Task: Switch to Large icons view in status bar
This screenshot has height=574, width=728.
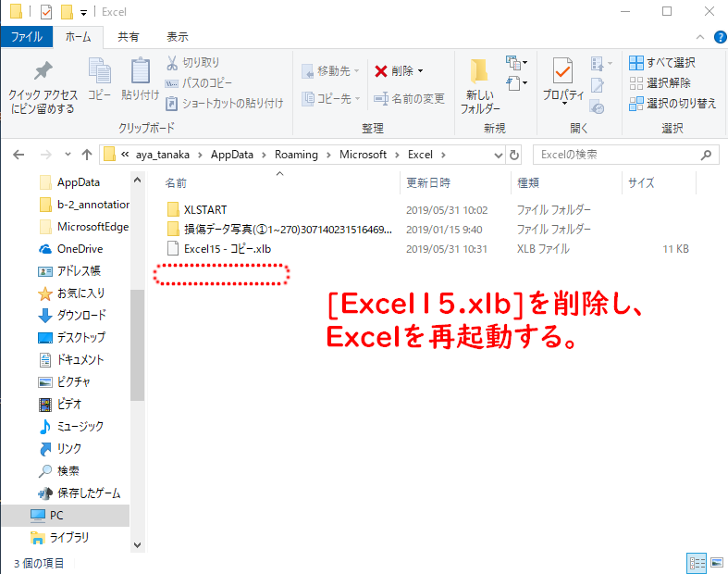Action: (x=717, y=563)
